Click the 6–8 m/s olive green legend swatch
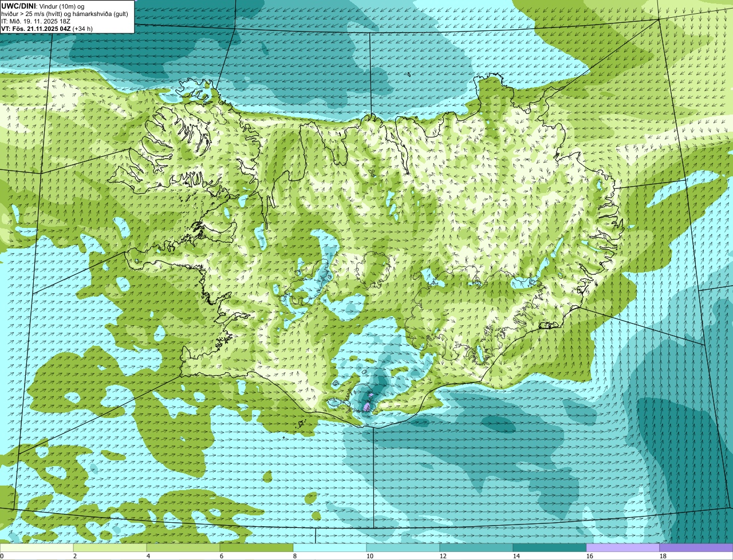The width and height of the screenshot is (733, 560). point(257,548)
